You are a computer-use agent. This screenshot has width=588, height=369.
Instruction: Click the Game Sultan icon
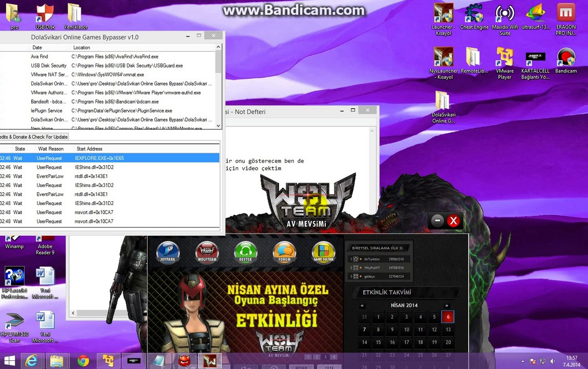tap(323, 252)
